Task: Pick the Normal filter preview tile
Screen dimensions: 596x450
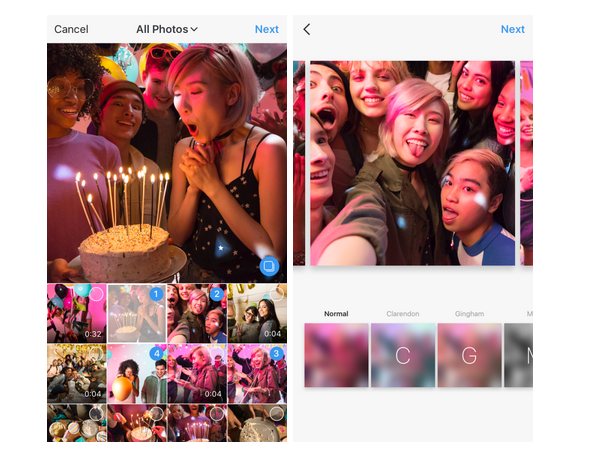Action: (x=336, y=355)
